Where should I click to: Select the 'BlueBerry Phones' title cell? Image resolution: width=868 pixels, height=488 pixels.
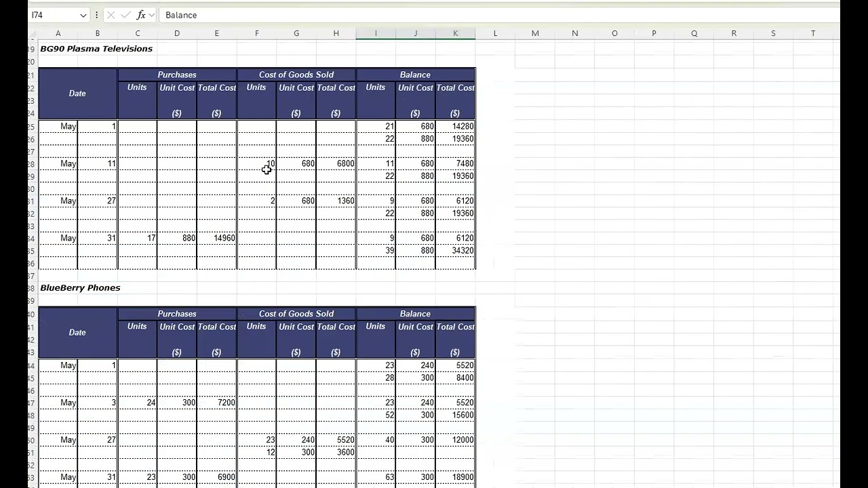click(80, 288)
